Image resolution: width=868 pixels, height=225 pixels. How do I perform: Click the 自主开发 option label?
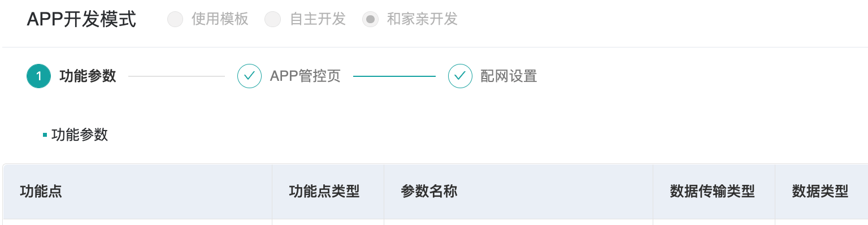318,19
